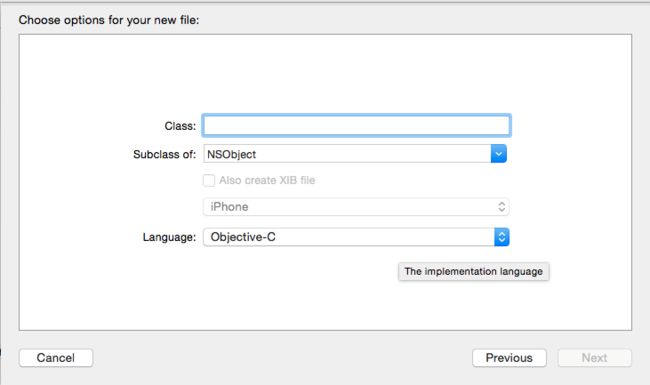
Task: Toggle the Also create XIB file checkbox
Action: pyautogui.click(x=209, y=180)
